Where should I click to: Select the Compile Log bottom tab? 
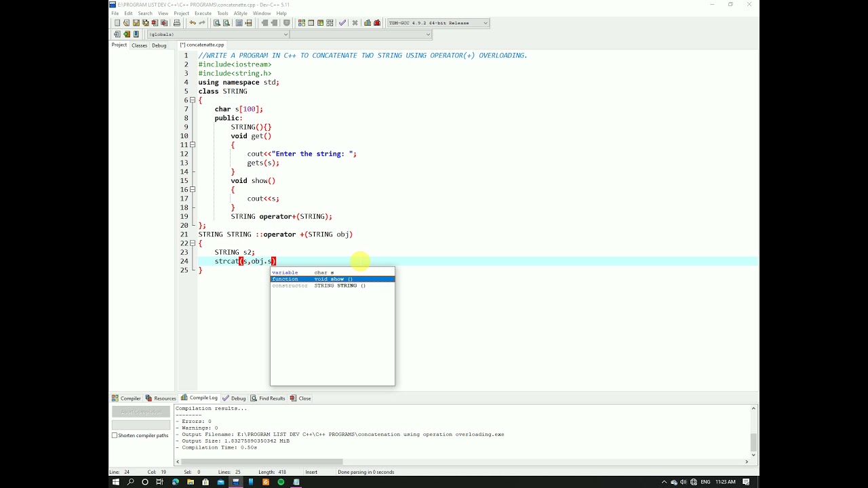199,398
